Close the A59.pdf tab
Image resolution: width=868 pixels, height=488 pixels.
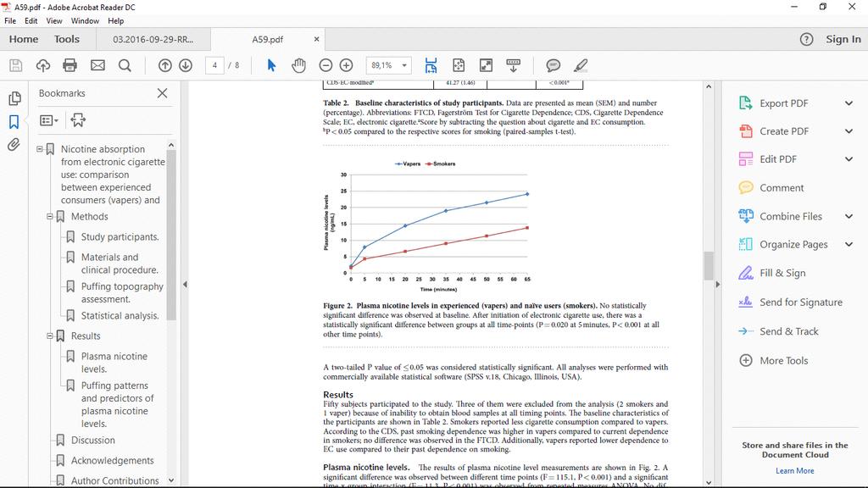point(317,39)
